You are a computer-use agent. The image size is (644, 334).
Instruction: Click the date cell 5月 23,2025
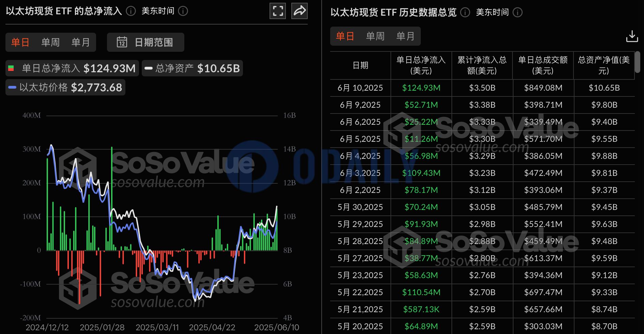361,275
